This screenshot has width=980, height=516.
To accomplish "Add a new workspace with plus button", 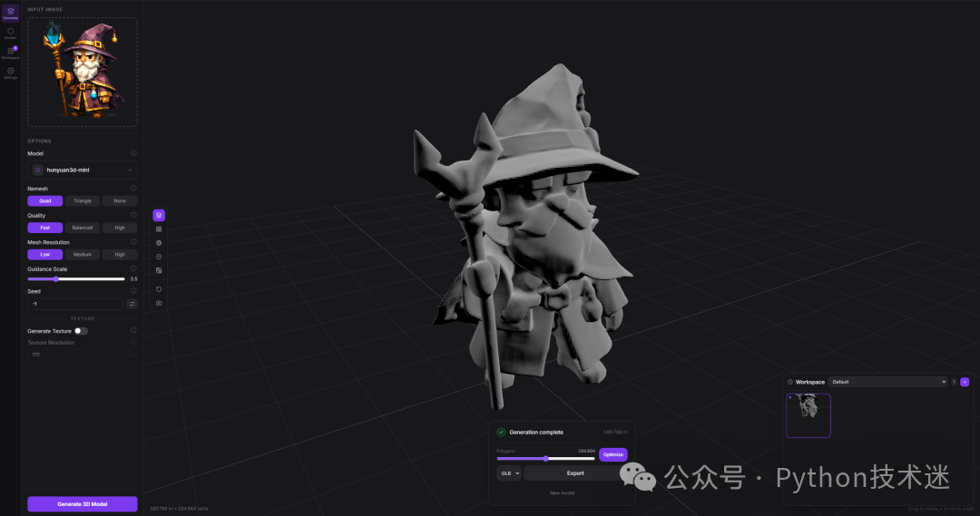I will (965, 382).
